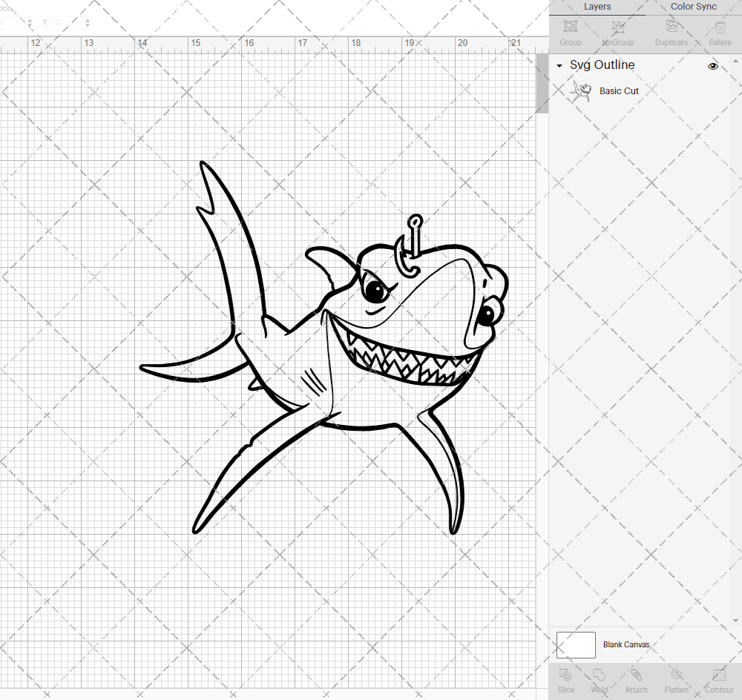
Task: Group the selected layers
Action: (570, 32)
